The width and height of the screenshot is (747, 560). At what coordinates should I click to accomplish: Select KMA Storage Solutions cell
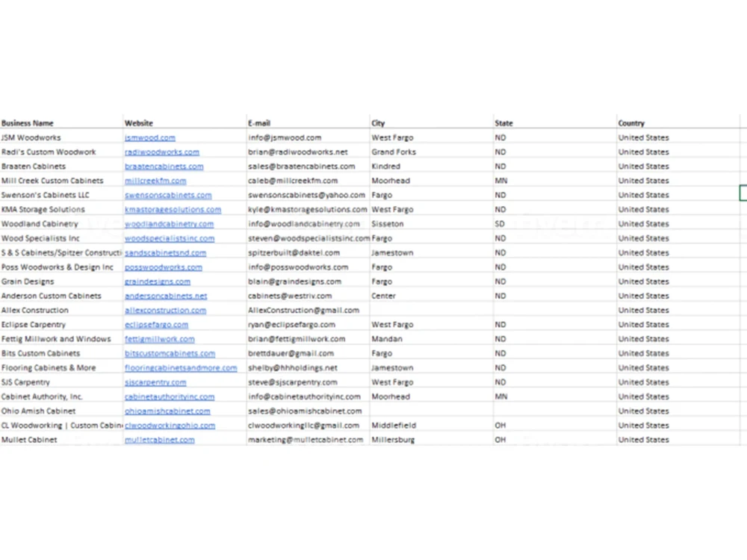[61, 210]
